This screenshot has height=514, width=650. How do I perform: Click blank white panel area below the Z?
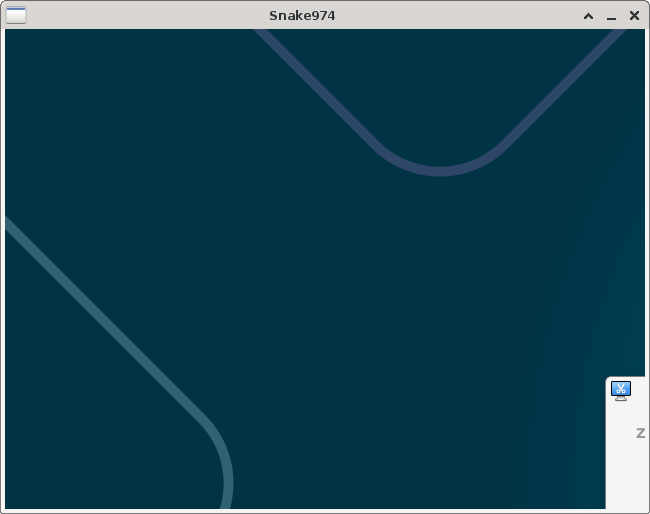[x=627, y=475]
